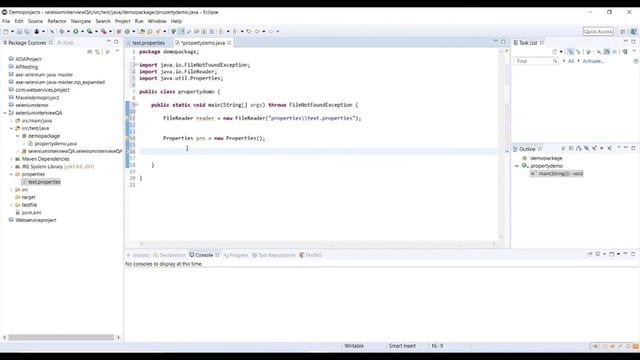Open the Source menu
This screenshot has height=360, width=640.
point(35,21)
